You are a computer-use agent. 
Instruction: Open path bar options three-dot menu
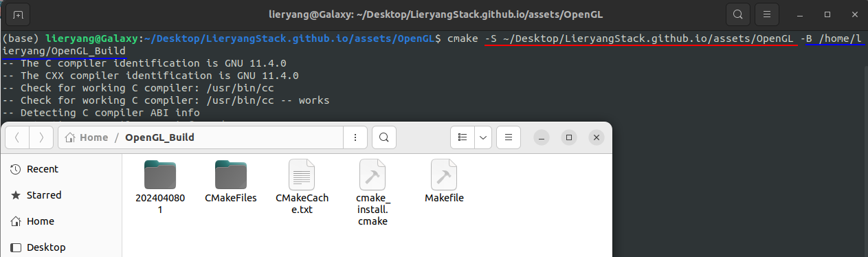[x=355, y=137]
